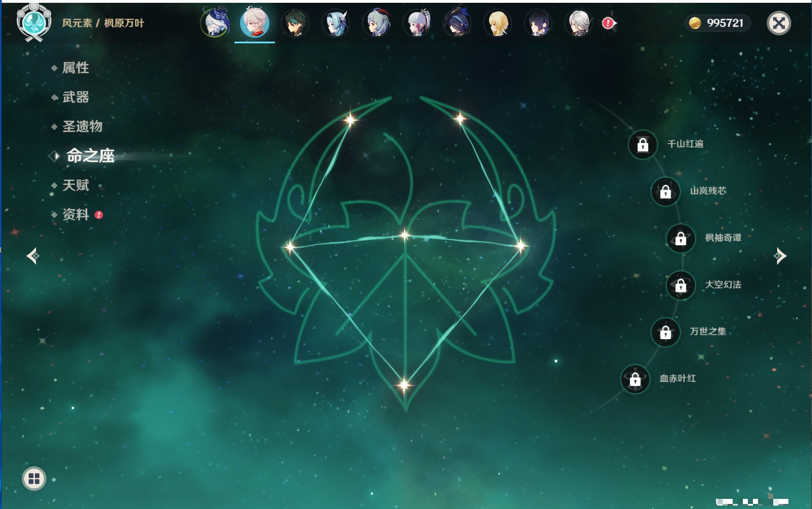This screenshot has width=812, height=509.
Task: Click the 山岚残芯 constellation label
Action: pyautogui.click(x=708, y=191)
